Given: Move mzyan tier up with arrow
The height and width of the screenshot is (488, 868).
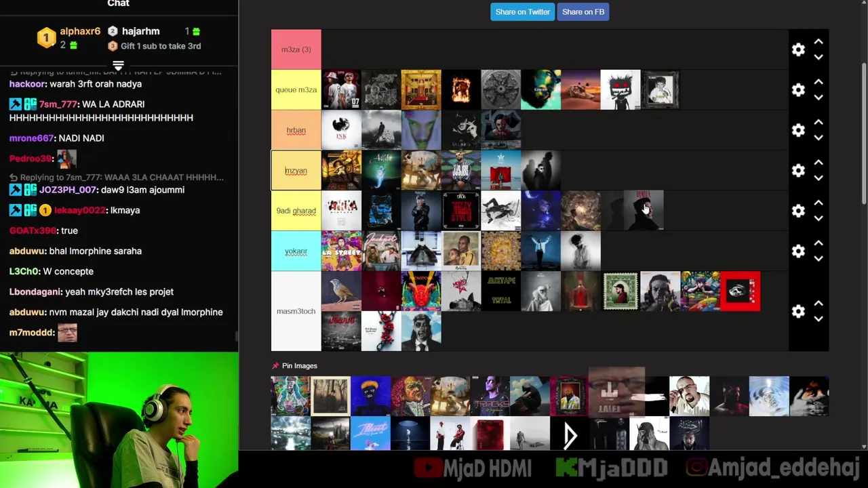Looking at the screenshot, I should click(x=818, y=163).
